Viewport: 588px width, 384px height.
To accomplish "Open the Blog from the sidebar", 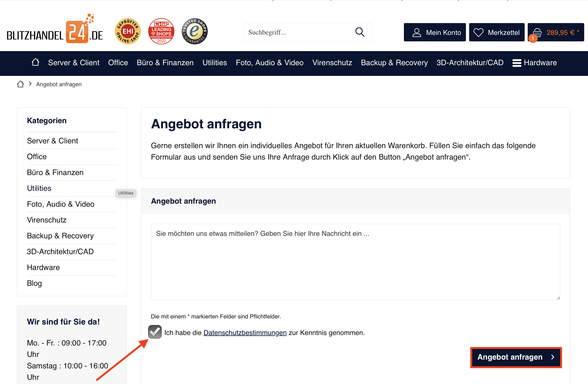I will [x=34, y=283].
